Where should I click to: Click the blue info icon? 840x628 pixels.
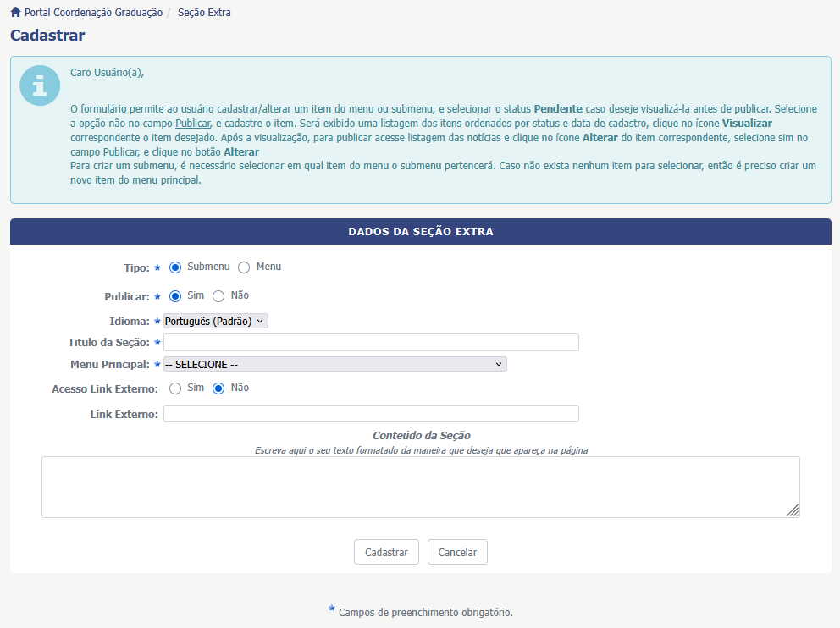[40, 85]
